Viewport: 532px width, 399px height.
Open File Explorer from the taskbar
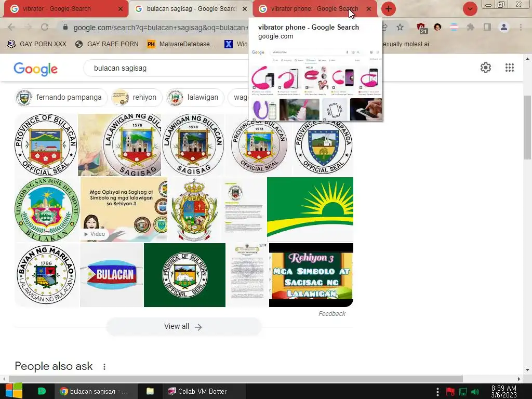[150, 391]
